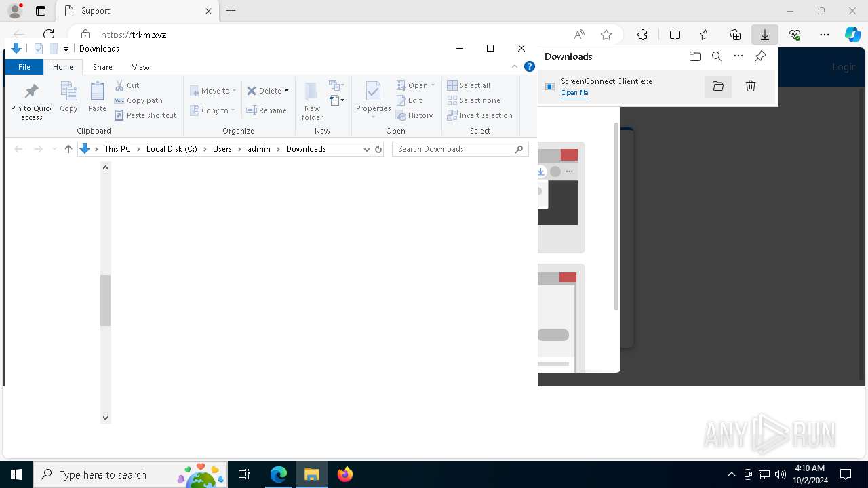Open the File tab in Explorer
868x488 pixels.
(x=24, y=67)
